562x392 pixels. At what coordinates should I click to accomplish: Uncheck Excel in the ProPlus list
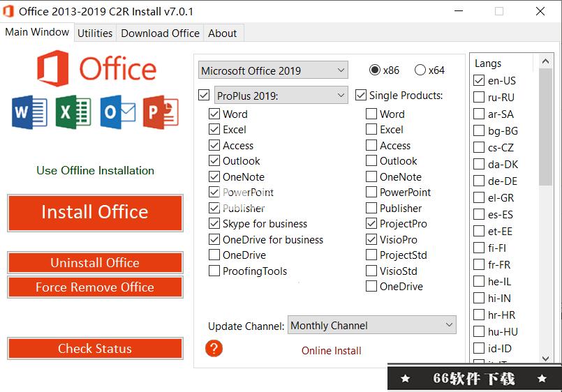tap(214, 129)
